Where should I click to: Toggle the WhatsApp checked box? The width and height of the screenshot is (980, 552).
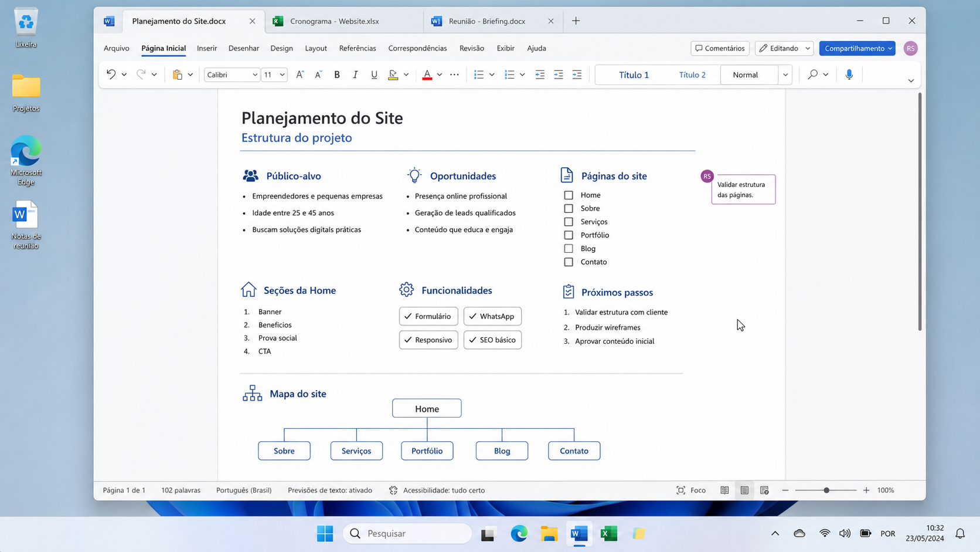pos(492,316)
